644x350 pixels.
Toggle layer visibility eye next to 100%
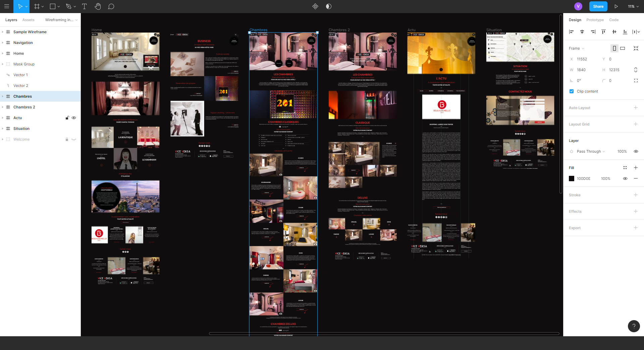click(636, 151)
